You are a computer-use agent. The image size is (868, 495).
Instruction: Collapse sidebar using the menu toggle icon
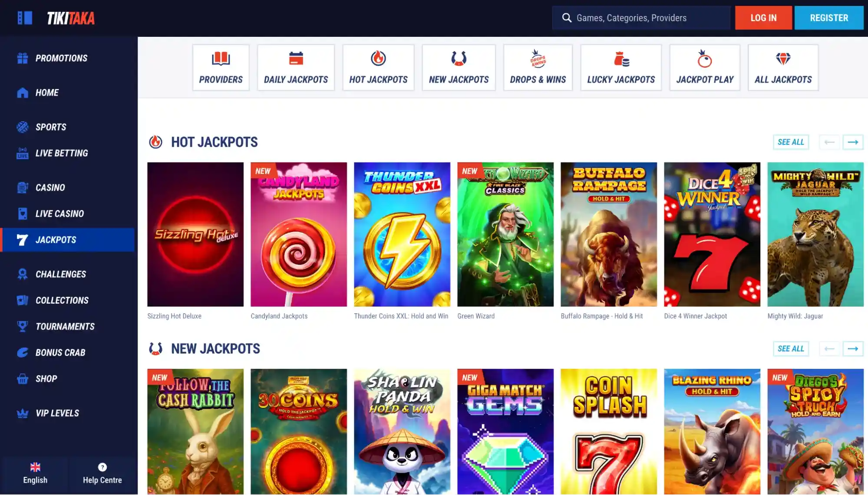[x=25, y=18]
